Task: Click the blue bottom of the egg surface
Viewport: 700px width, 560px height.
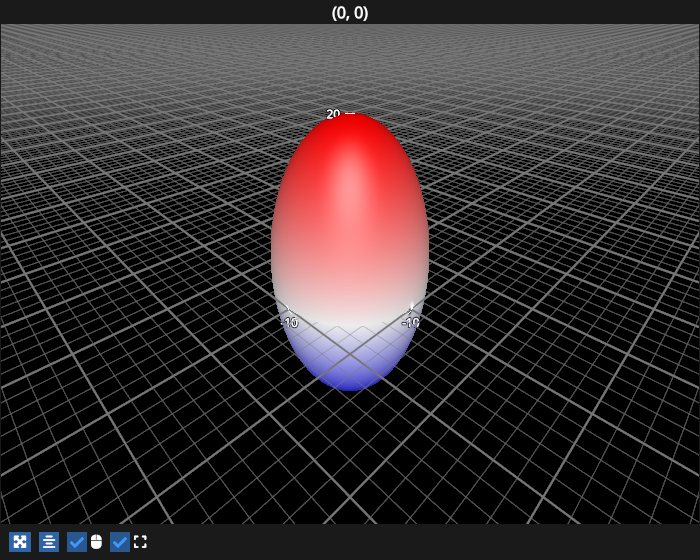Action: (x=350, y=380)
